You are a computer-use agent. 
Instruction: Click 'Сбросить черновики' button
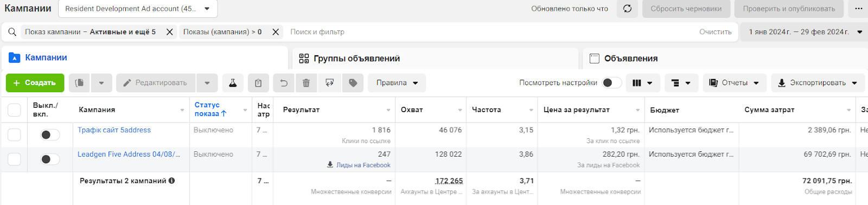pos(686,9)
